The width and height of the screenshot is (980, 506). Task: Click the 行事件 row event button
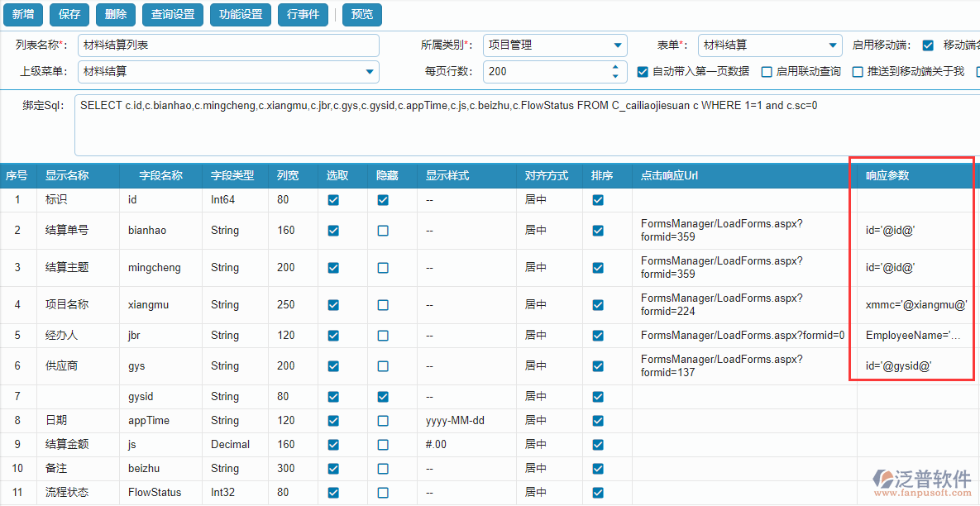pyautogui.click(x=304, y=14)
